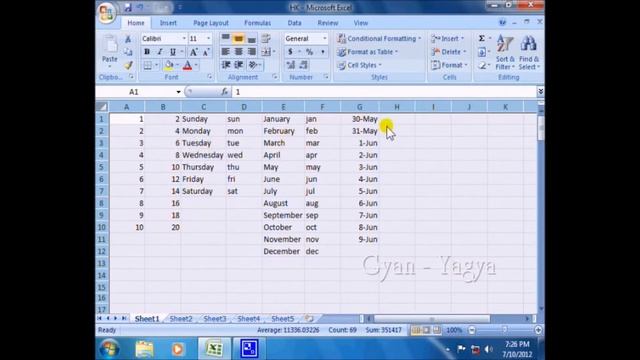The width and height of the screenshot is (640, 360).
Task: Center text horizontally
Action: (238, 52)
